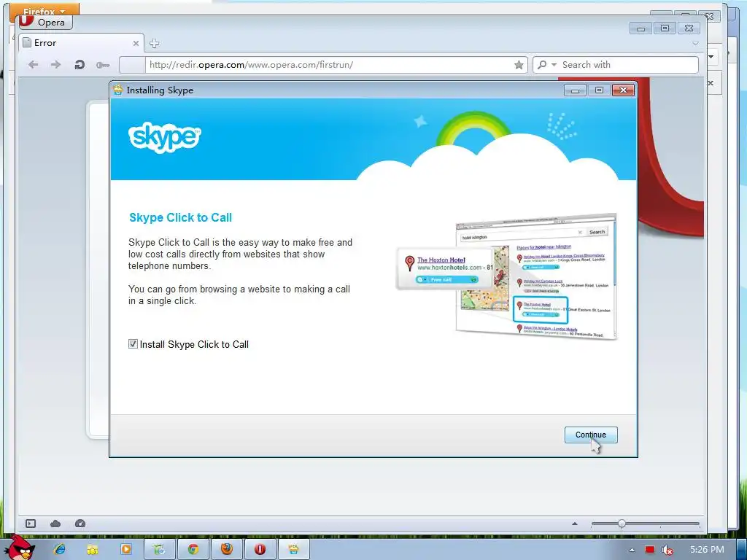Image resolution: width=747 pixels, height=560 pixels.
Task: Toggle Opera Turbo speedometer icon
Action: [x=80, y=524]
